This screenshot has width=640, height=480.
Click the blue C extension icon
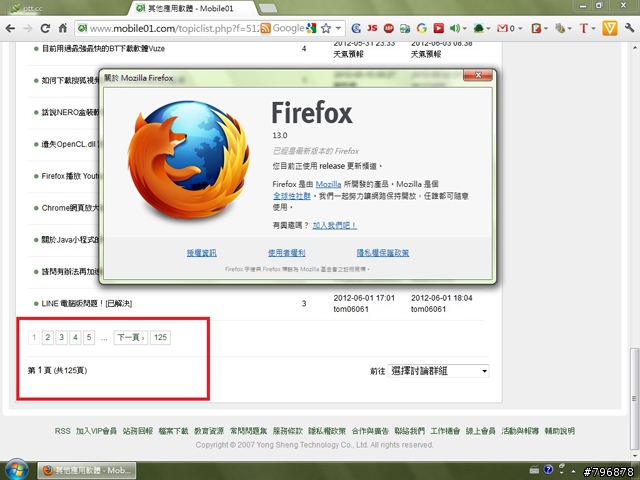point(356,28)
